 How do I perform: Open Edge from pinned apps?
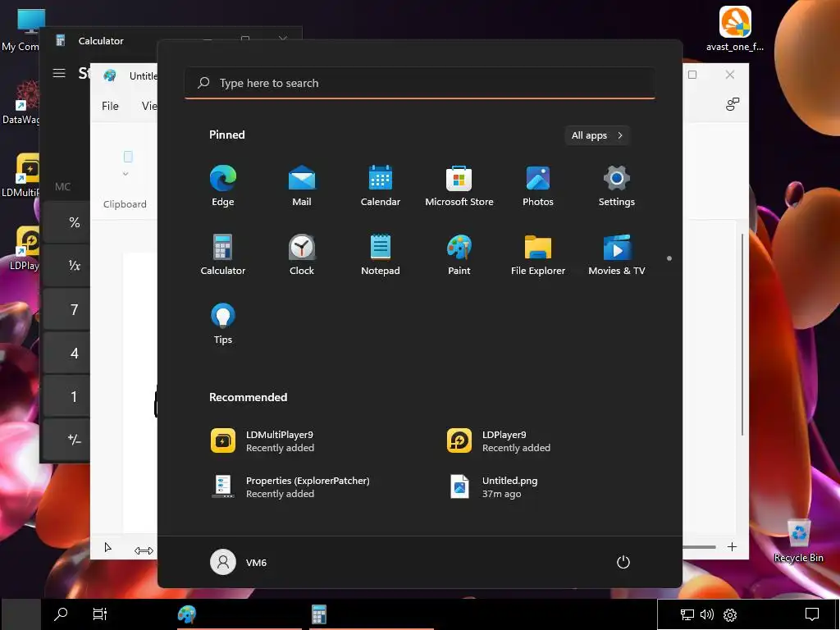tap(223, 185)
